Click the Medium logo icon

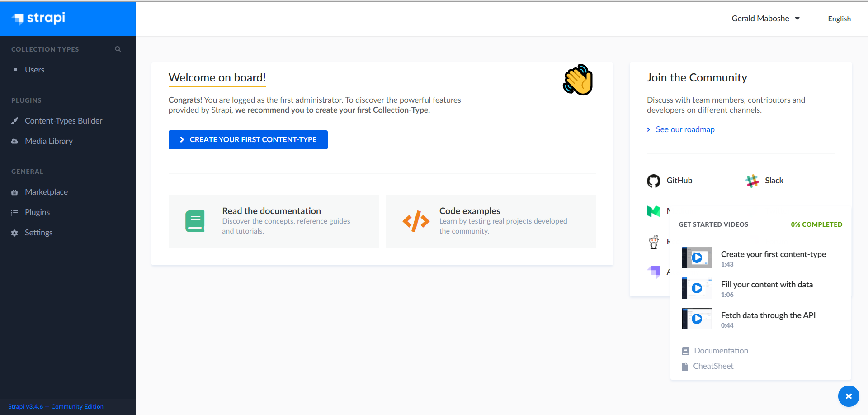tap(654, 211)
